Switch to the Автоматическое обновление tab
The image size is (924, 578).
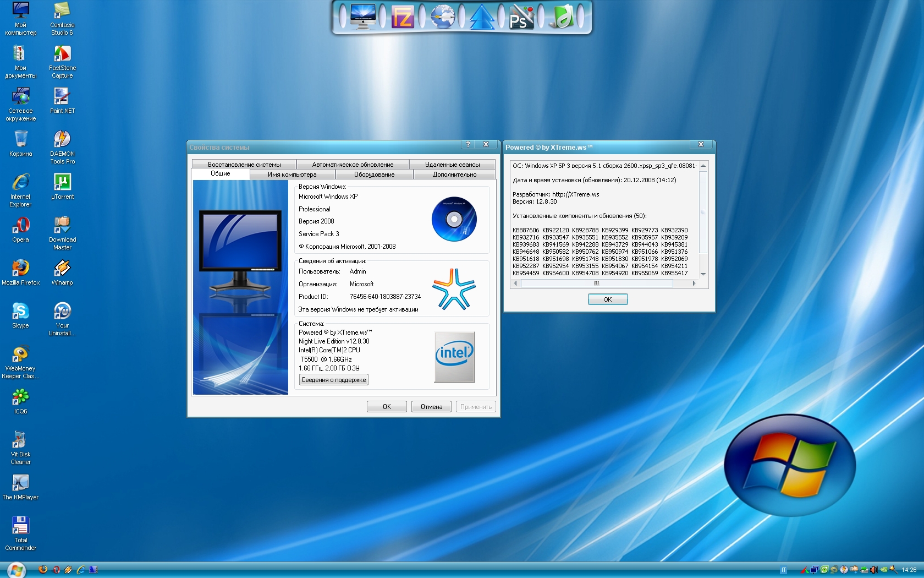pyautogui.click(x=353, y=164)
